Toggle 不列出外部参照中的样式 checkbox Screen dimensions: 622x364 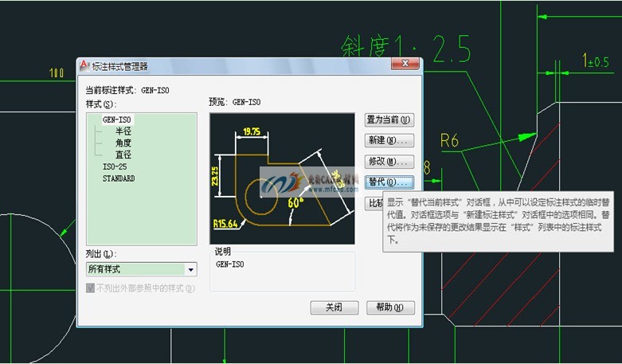[x=90, y=288]
